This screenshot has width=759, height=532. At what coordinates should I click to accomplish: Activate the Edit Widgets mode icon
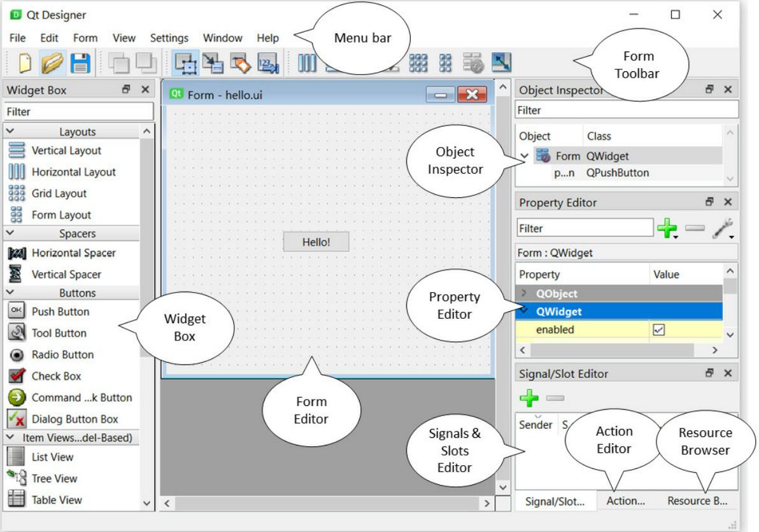[185, 64]
